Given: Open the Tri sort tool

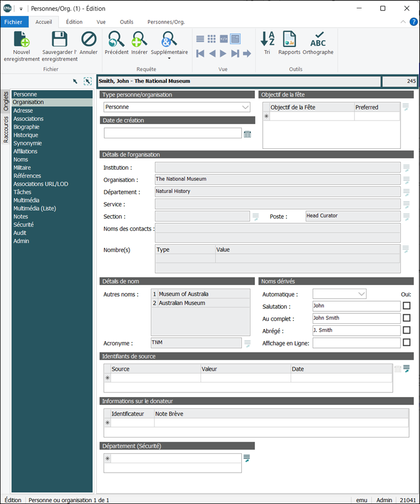Looking at the screenshot, I should coord(268,43).
